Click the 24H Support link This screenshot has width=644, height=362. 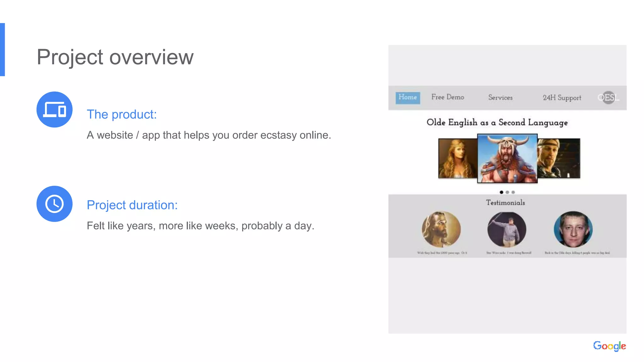562,98
